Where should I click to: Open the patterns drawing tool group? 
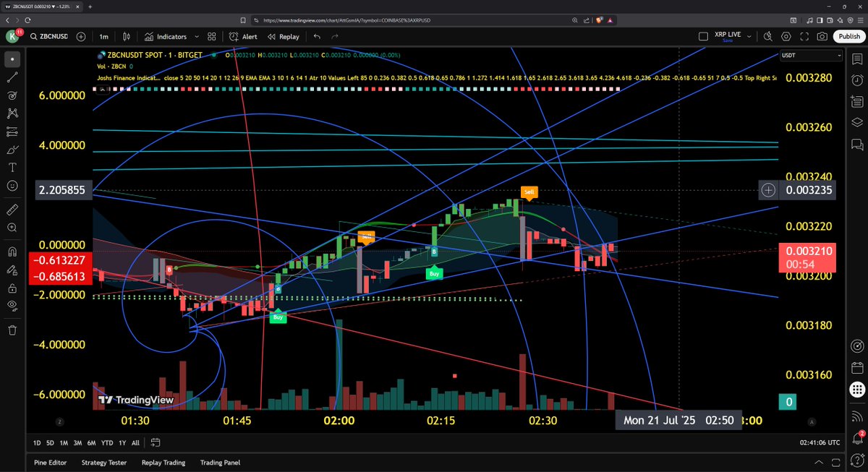click(x=12, y=113)
